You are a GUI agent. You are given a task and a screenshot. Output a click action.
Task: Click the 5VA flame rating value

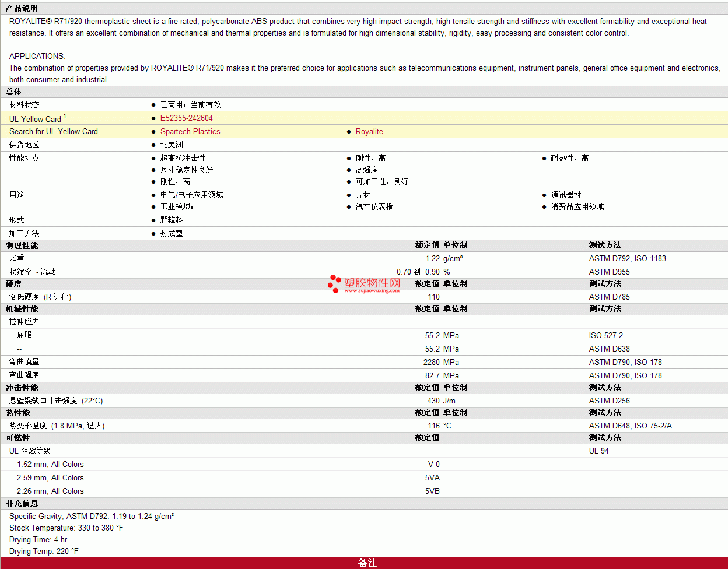(x=432, y=477)
